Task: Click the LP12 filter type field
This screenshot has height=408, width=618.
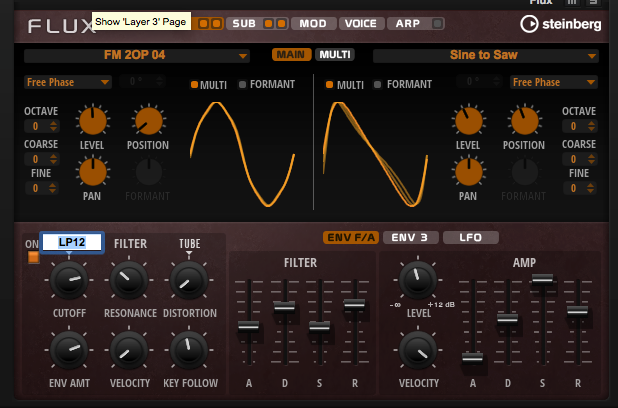Action: (72, 242)
